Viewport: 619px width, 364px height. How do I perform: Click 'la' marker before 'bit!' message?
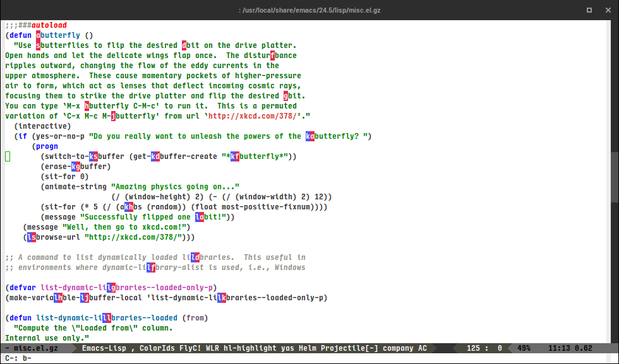(200, 217)
